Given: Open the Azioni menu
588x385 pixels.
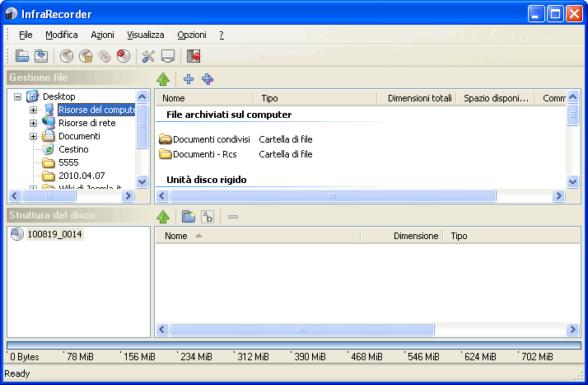Looking at the screenshot, I should click(102, 35).
